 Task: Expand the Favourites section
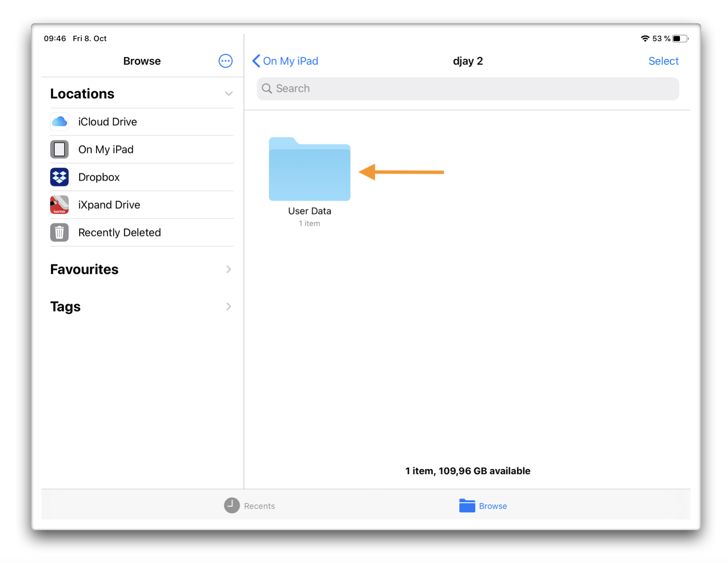pos(228,269)
